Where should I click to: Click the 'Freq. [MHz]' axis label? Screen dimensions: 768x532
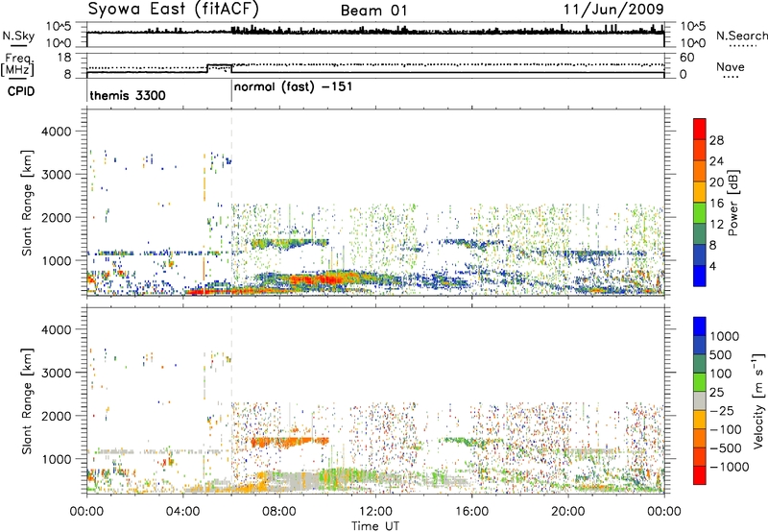pos(17,64)
